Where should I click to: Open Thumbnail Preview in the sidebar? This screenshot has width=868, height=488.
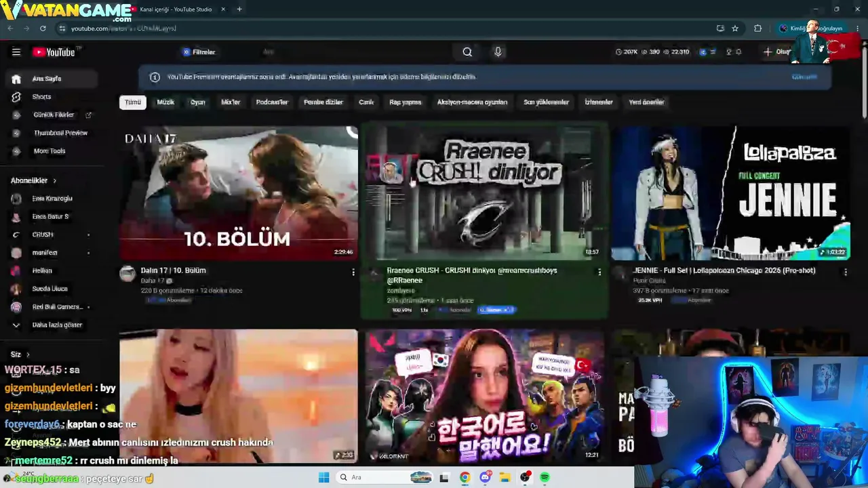[52, 133]
